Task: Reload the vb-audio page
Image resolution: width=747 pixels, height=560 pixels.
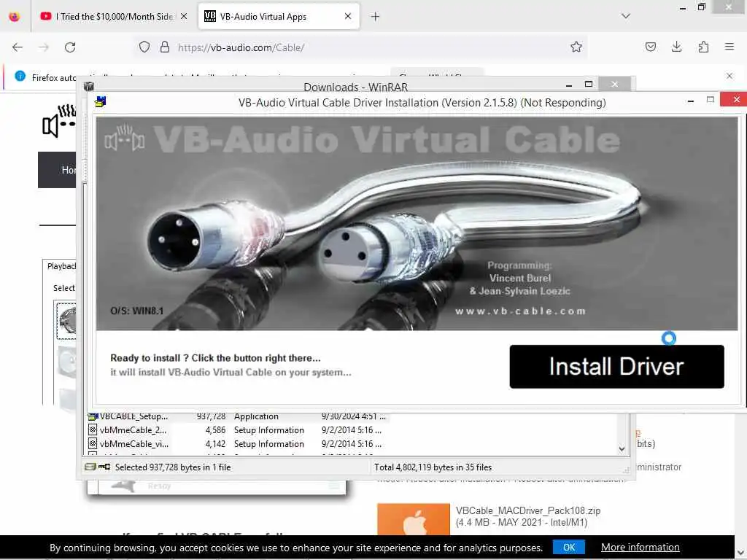Action: click(x=70, y=47)
